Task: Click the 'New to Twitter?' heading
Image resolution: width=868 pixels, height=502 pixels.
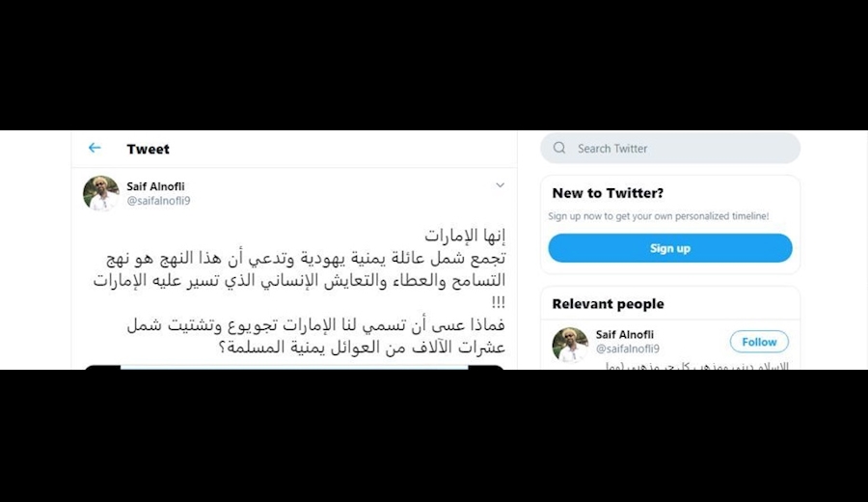Action: (x=608, y=193)
